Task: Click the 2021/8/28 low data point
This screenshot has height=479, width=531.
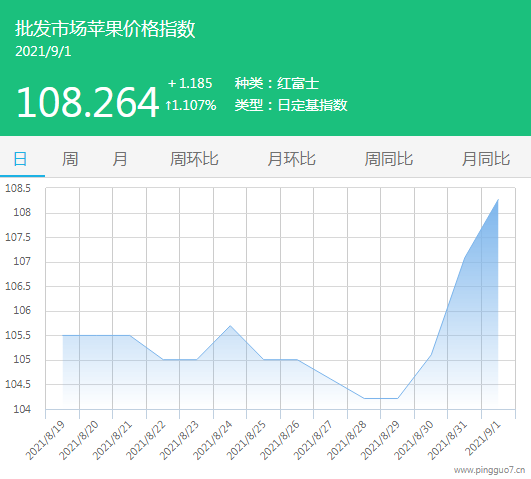Action: tap(364, 398)
